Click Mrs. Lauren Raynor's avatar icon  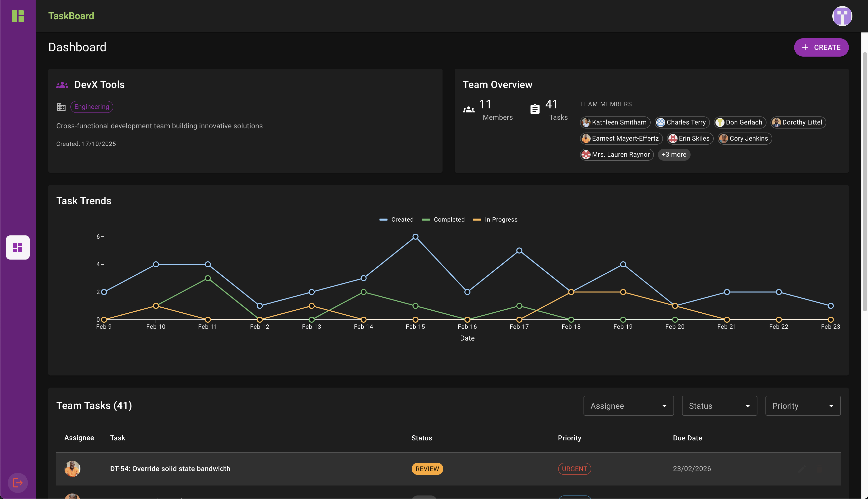tap(586, 155)
